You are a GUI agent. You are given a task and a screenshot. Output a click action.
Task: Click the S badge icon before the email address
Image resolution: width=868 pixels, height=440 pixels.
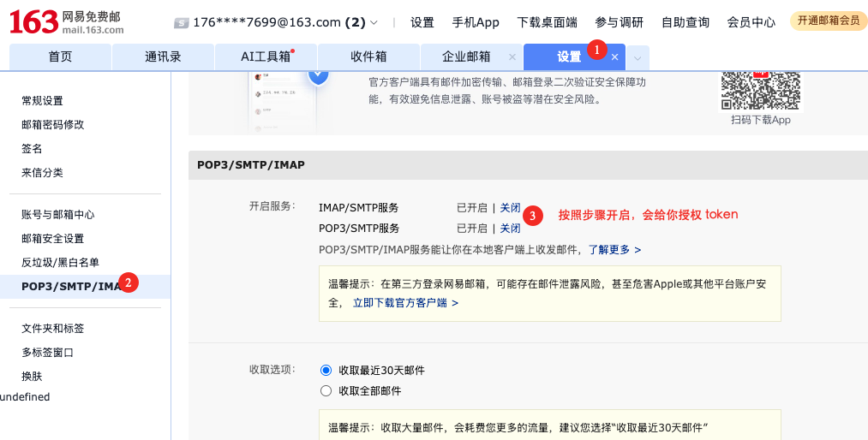click(180, 23)
